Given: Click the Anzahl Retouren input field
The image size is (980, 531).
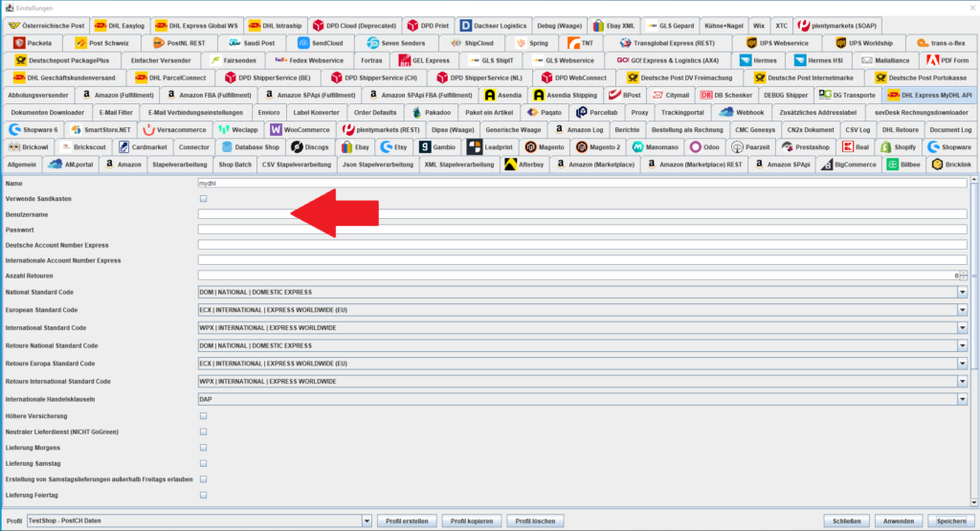Looking at the screenshot, I should click(x=579, y=276).
